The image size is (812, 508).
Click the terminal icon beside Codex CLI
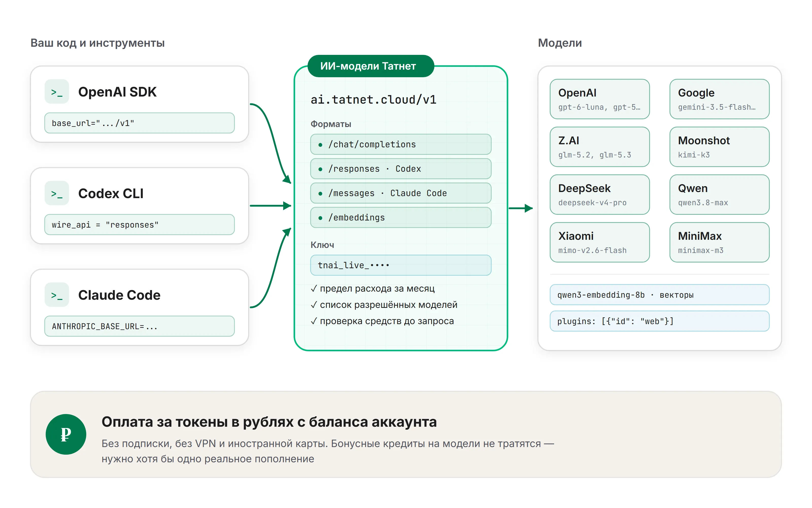(57, 194)
